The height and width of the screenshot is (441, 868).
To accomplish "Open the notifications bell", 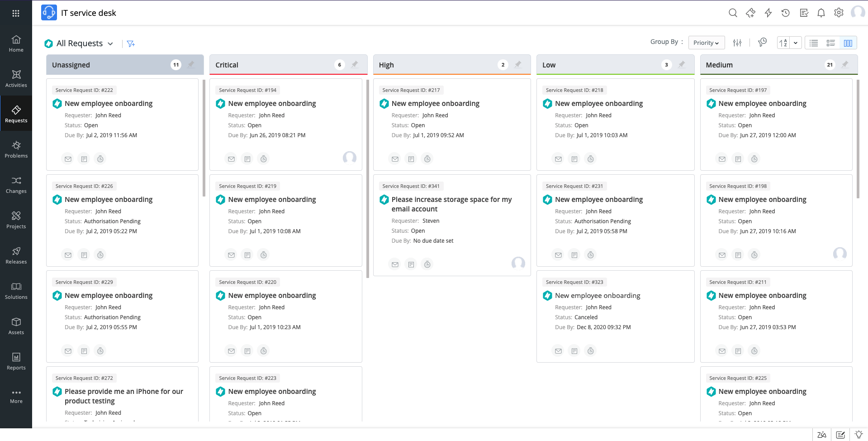I will pos(821,13).
